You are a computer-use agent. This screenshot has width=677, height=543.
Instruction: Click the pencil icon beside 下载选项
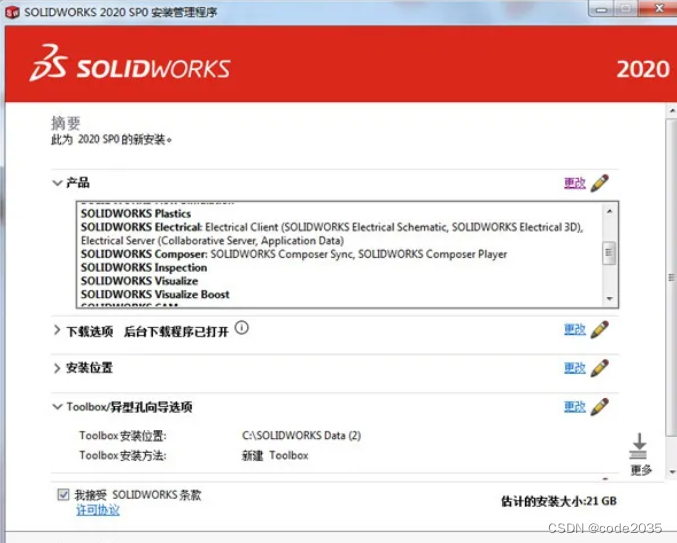point(600,330)
